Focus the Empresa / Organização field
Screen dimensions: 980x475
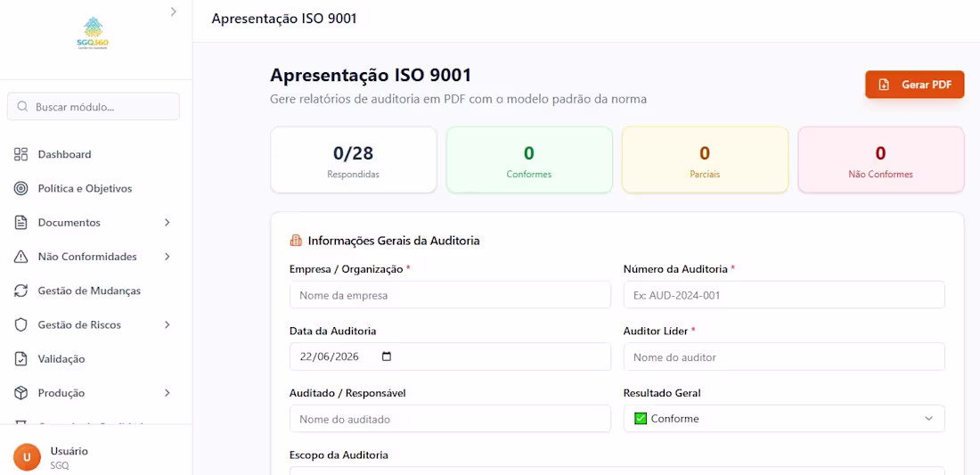(450, 295)
